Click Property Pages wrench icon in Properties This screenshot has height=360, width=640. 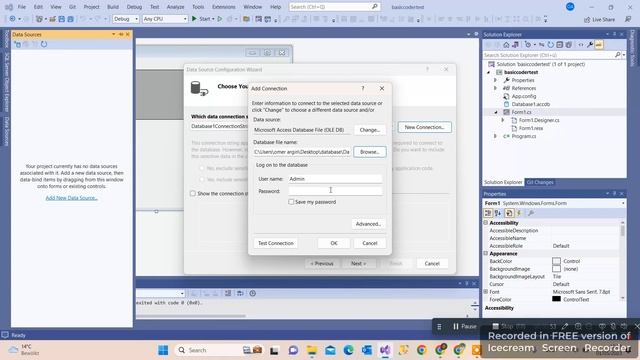click(531, 213)
